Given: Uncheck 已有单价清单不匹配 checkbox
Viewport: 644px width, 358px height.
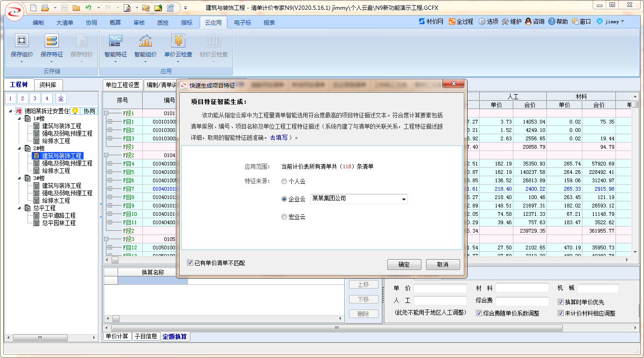Looking at the screenshot, I should point(190,263).
